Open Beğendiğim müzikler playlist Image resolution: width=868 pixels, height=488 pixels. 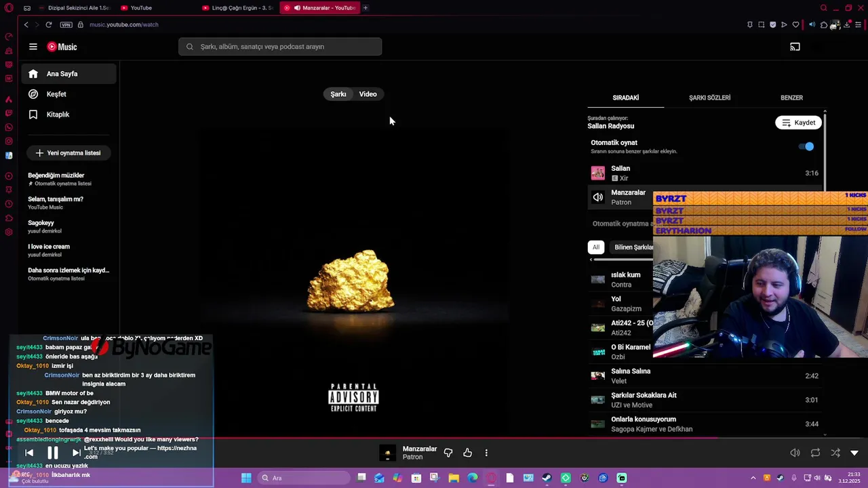[68, 179]
